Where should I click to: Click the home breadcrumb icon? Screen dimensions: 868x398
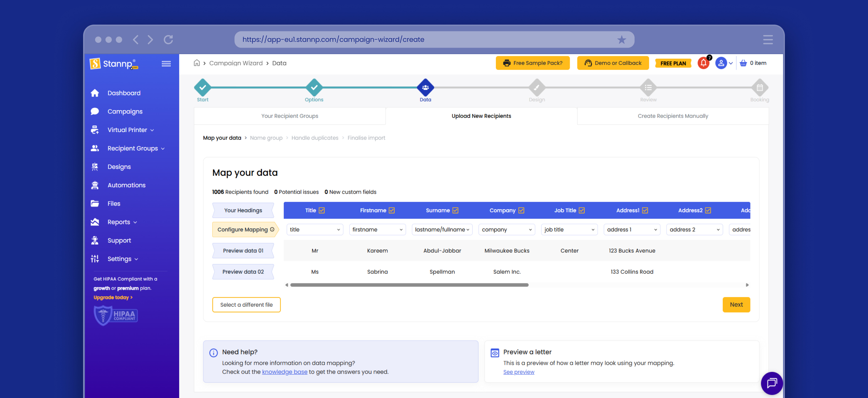197,63
